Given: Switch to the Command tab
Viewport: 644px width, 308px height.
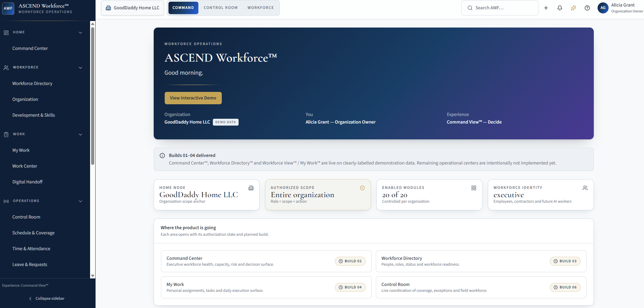Looking at the screenshot, I should coord(183,8).
